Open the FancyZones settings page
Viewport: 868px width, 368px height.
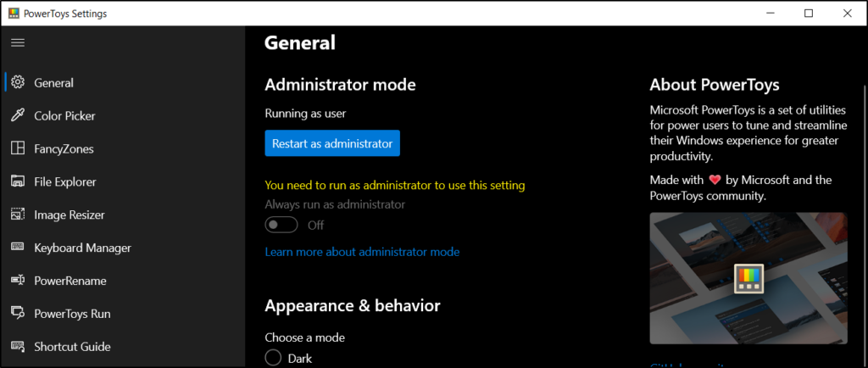click(x=64, y=149)
